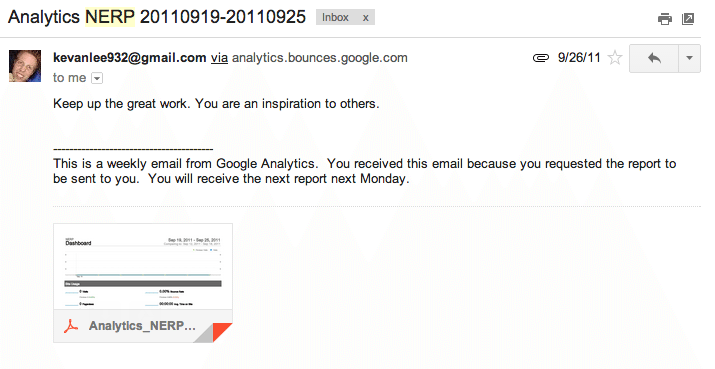
Task: Open the Dashboard PDF preview thumbnail
Action: 143,267
